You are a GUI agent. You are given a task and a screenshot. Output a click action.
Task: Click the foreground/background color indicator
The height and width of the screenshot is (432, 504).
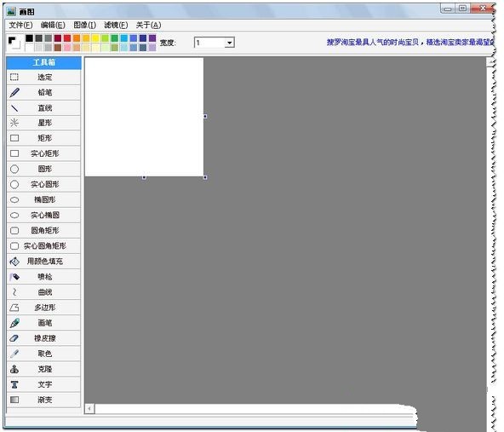coord(14,42)
